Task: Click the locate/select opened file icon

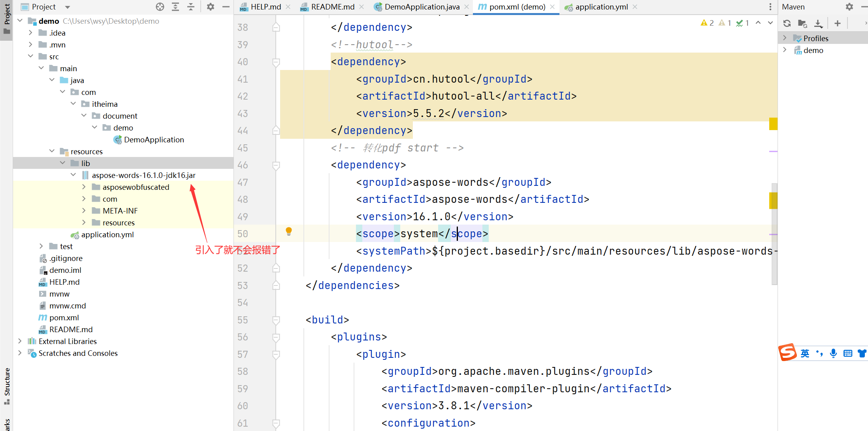Action: coord(160,7)
